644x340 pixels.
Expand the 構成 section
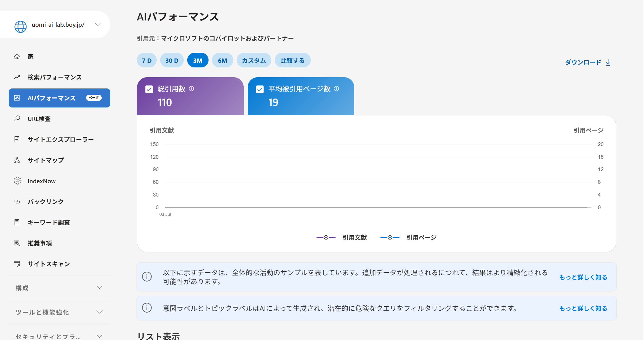[59, 288]
